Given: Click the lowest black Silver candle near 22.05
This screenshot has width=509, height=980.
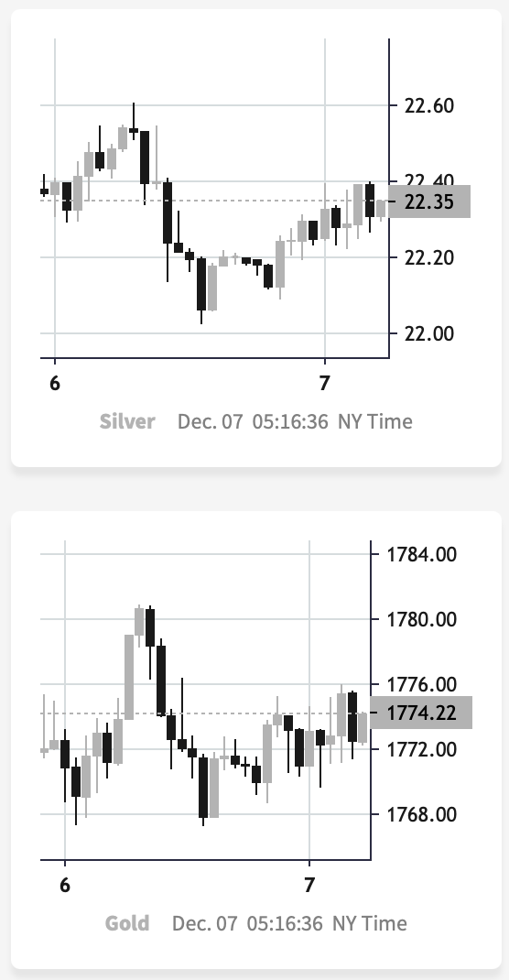Looking at the screenshot, I should click(201, 284).
